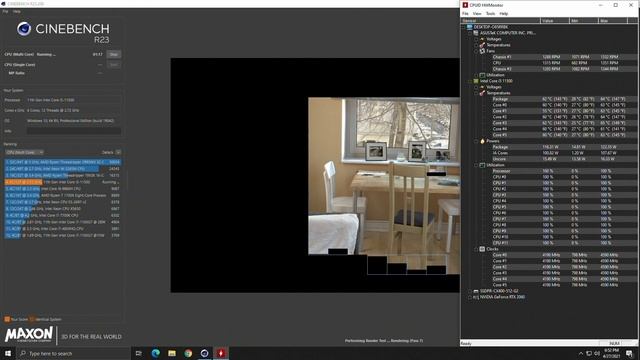The image size is (640, 360).
Task: Click the Sensor column header
Action: [x=501, y=20]
